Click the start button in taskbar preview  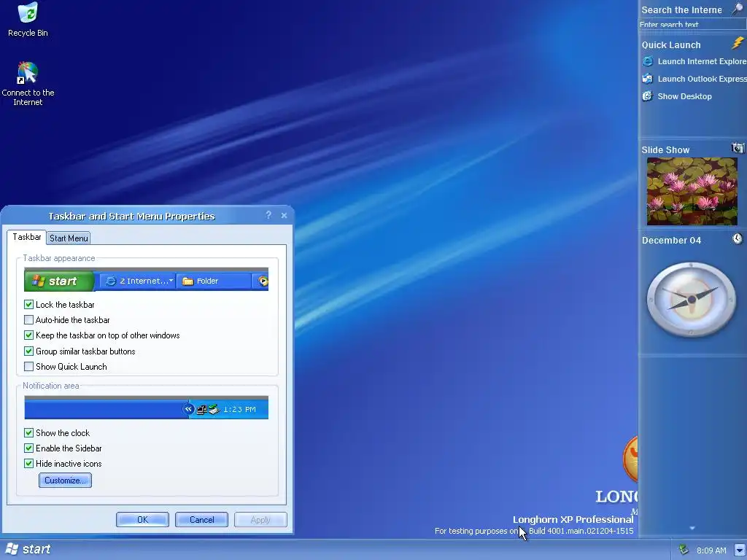(x=60, y=281)
